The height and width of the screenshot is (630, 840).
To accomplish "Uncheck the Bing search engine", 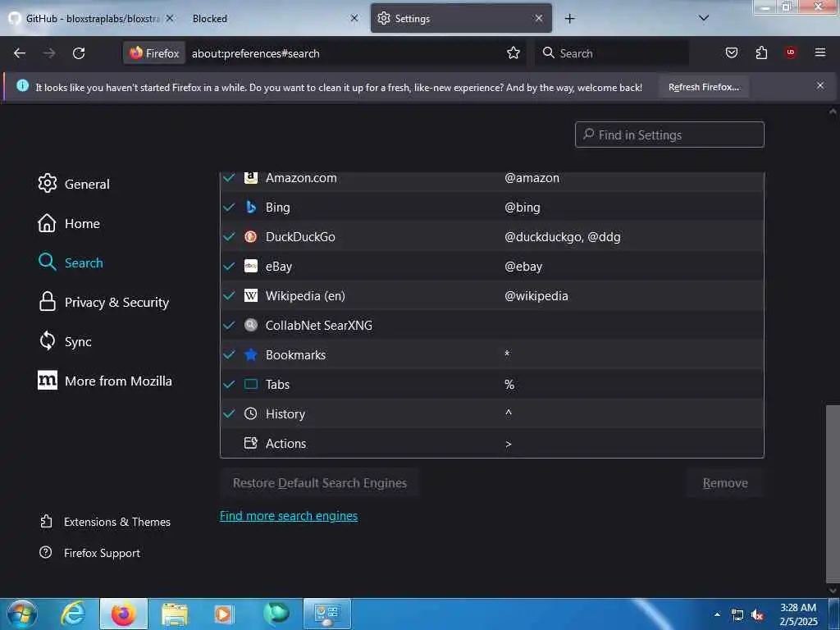I will 229,208.
